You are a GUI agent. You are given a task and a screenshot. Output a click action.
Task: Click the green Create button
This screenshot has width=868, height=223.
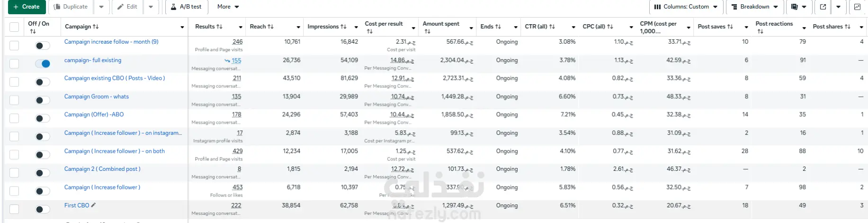(x=27, y=7)
